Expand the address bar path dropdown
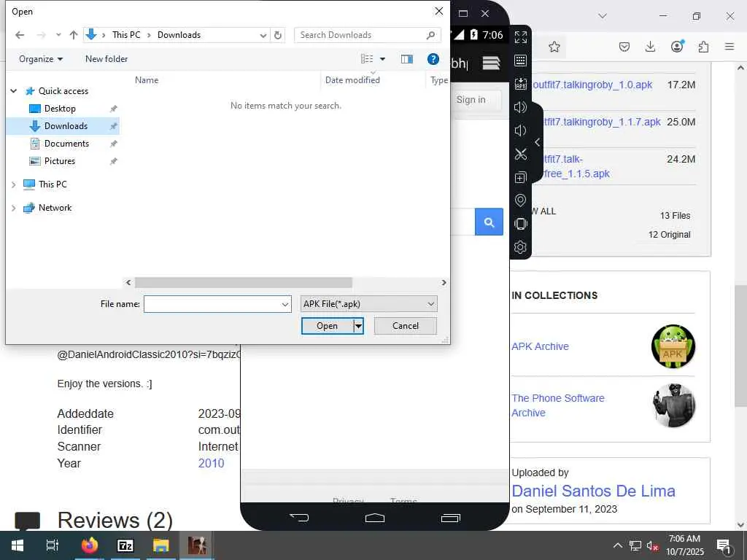Viewport: 747px width, 560px height. pyautogui.click(x=263, y=35)
